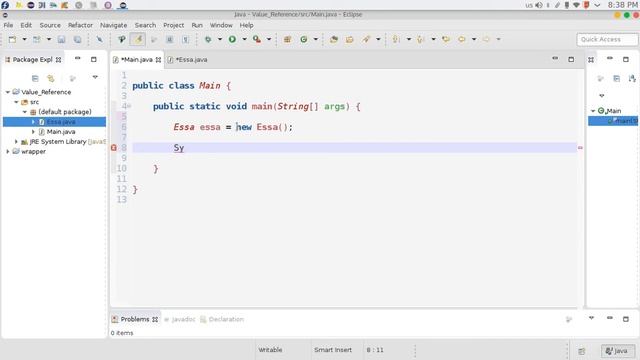Open the Navigate menu
This screenshot has width=640, height=360.
[113, 25]
